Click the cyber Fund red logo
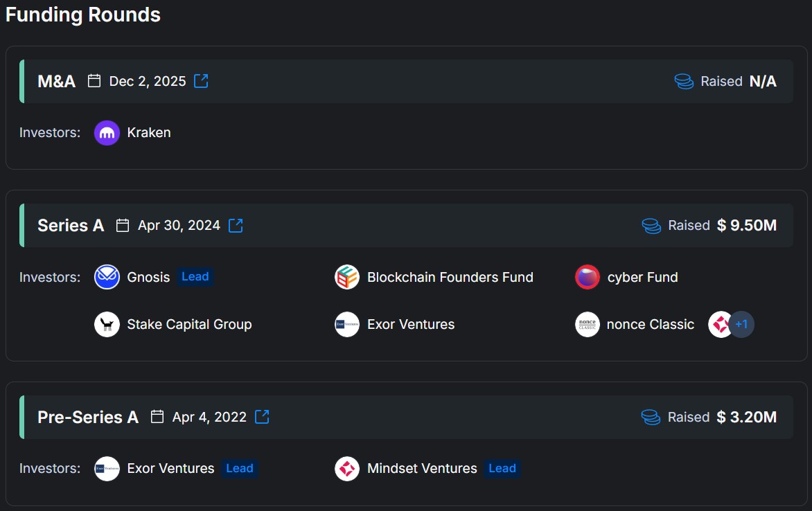 tap(588, 277)
